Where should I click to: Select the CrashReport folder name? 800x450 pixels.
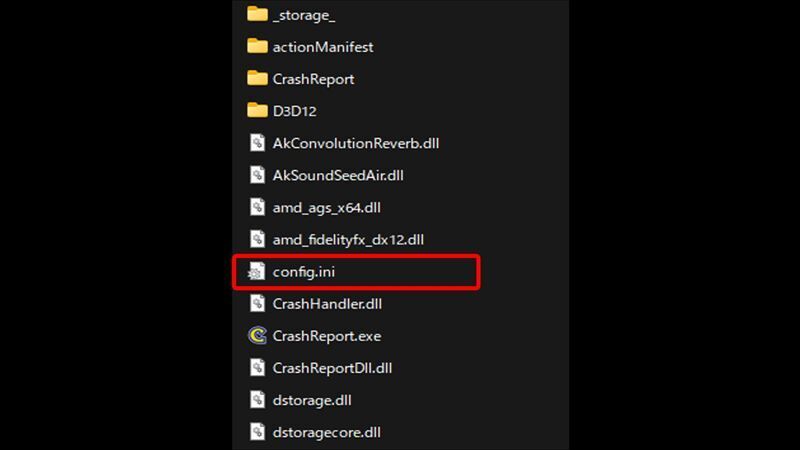(313, 79)
